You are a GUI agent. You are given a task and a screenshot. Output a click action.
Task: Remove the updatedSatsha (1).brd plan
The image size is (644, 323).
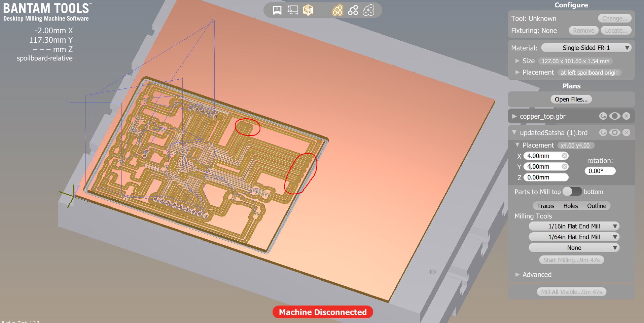[x=626, y=132]
